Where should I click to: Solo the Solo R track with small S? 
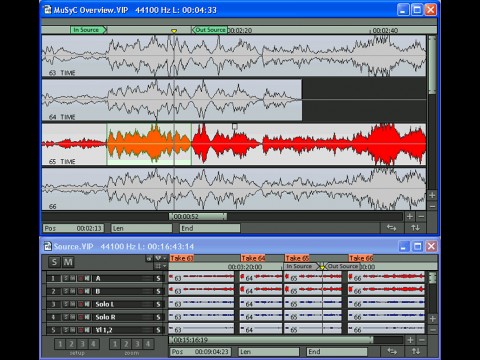(x=66, y=317)
